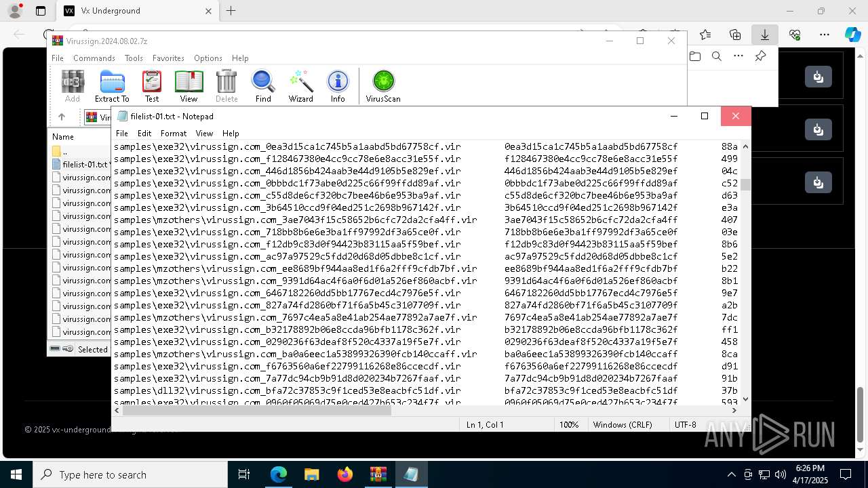Click 'Windows (CRLF)' in Notepad status bar

(623, 425)
